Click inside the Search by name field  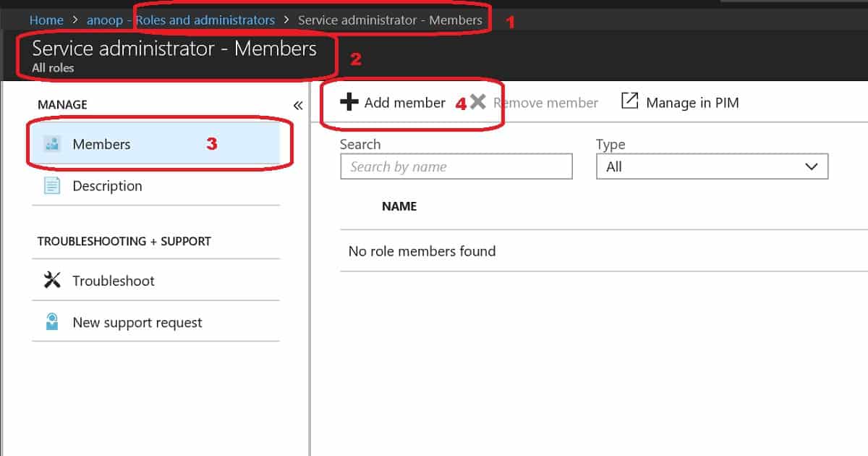[x=456, y=166]
